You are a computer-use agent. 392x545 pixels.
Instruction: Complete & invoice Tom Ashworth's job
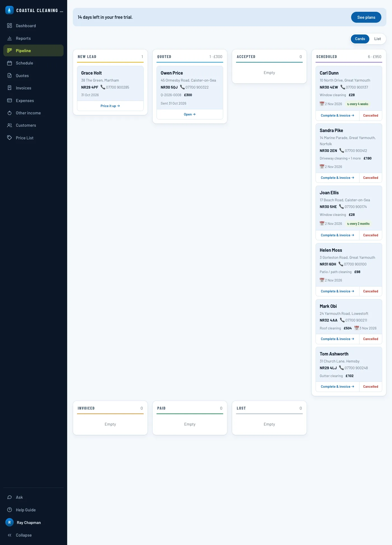[x=337, y=387]
